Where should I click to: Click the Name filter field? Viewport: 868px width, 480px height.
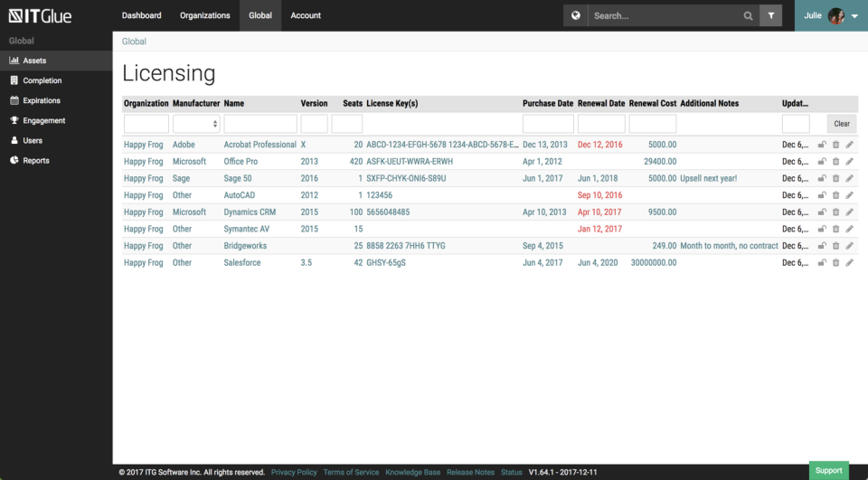tap(260, 124)
